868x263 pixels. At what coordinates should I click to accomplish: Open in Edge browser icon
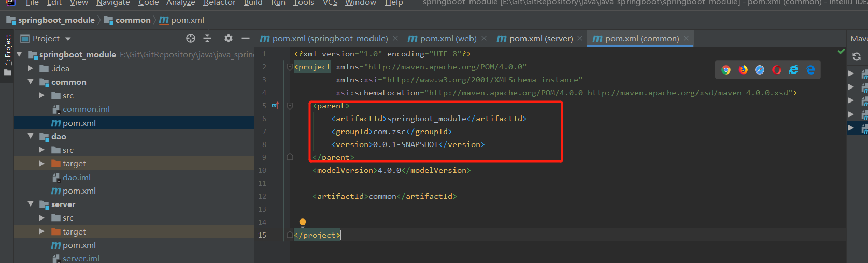pos(810,70)
